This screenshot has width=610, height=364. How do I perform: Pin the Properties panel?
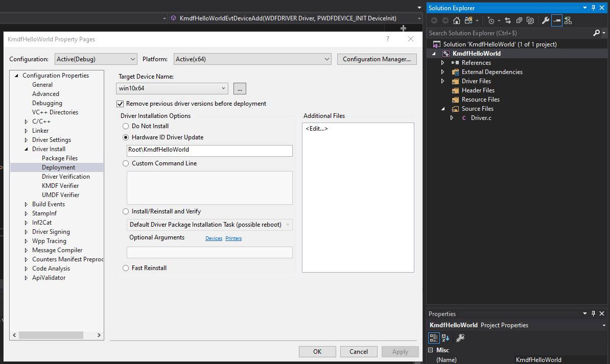pyautogui.click(x=593, y=313)
